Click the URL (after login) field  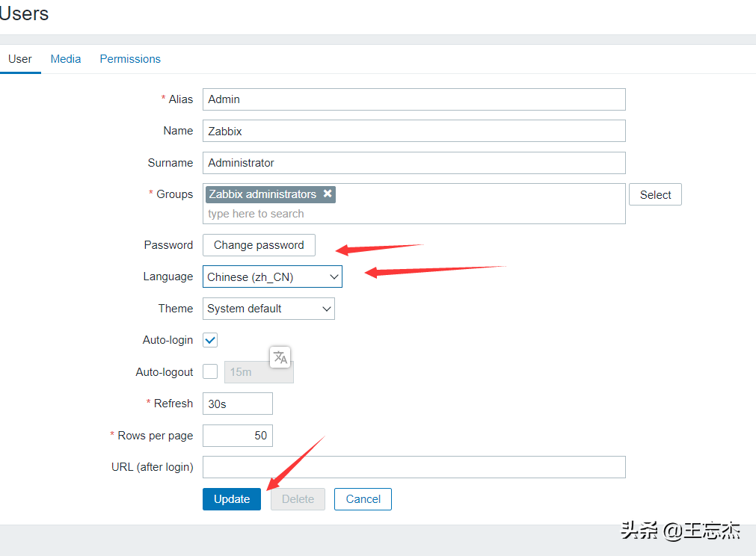[414, 467]
